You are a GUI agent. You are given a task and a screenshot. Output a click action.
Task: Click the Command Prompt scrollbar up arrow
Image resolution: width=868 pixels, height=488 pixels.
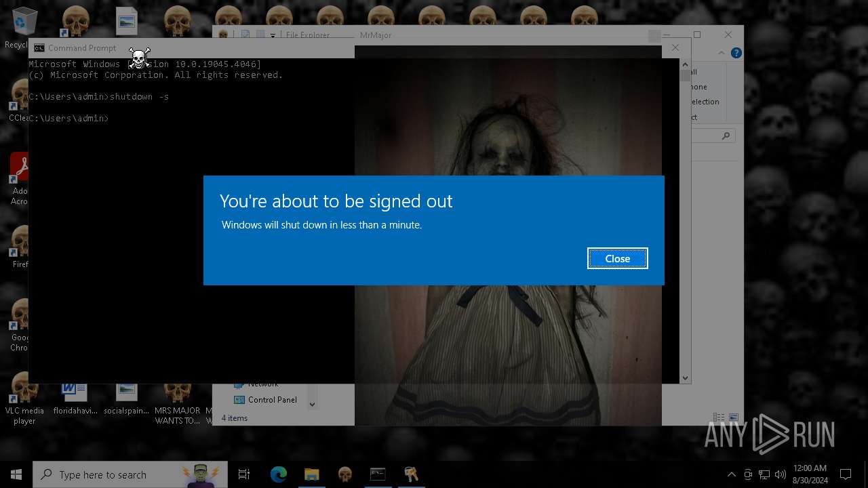click(x=685, y=64)
